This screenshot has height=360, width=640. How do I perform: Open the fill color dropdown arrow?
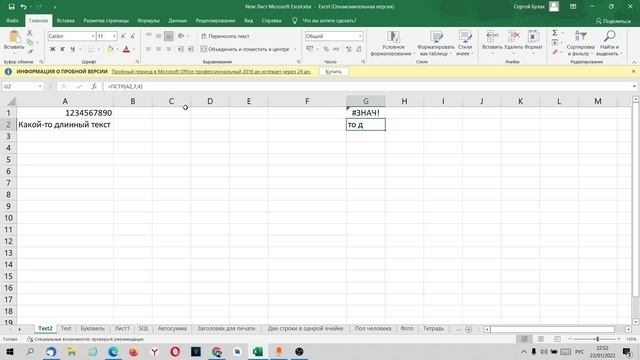click(117, 49)
